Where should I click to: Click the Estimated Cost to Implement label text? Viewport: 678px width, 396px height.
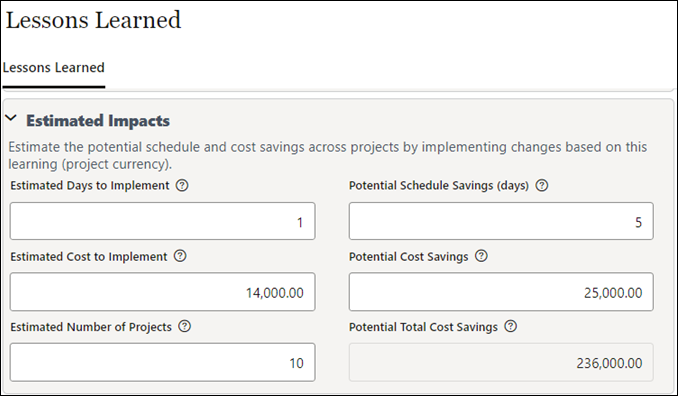pyautogui.click(x=89, y=256)
